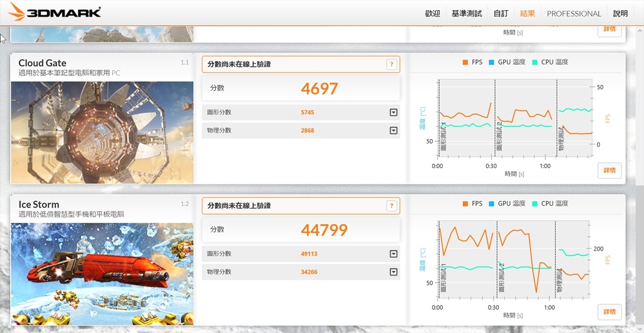644x333 pixels.
Task: Click 適用於基本筆記型電腦和家用 PC description
Action: pos(69,73)
